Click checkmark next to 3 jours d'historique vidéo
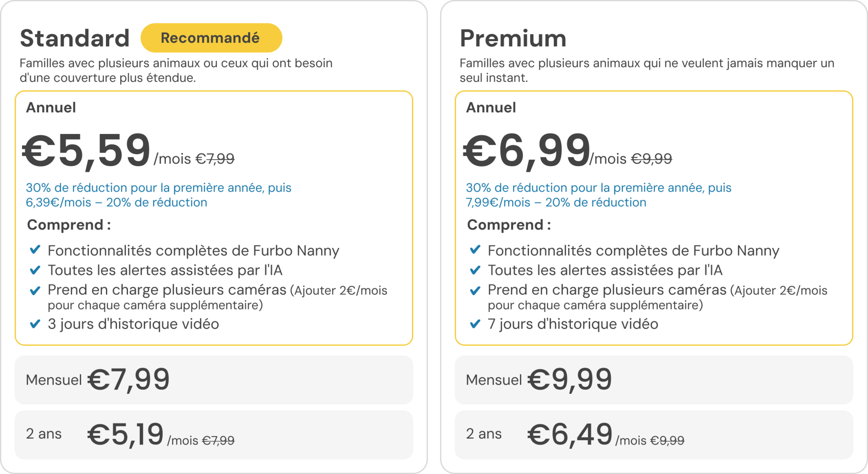868x474 pixels. 35,324
